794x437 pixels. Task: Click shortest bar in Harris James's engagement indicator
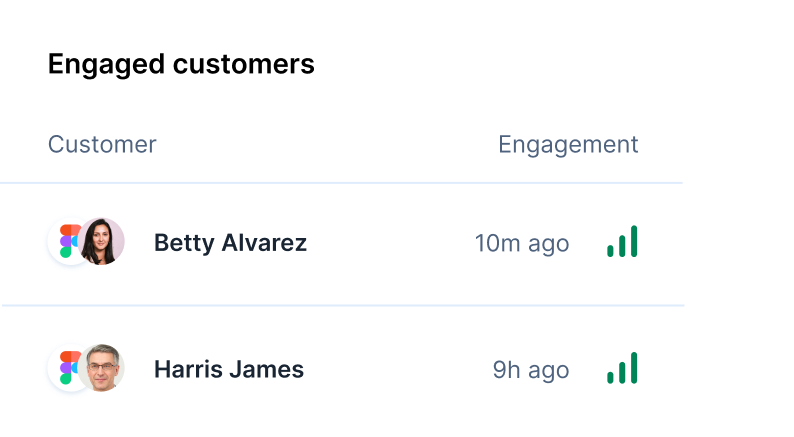coord(610,376)
